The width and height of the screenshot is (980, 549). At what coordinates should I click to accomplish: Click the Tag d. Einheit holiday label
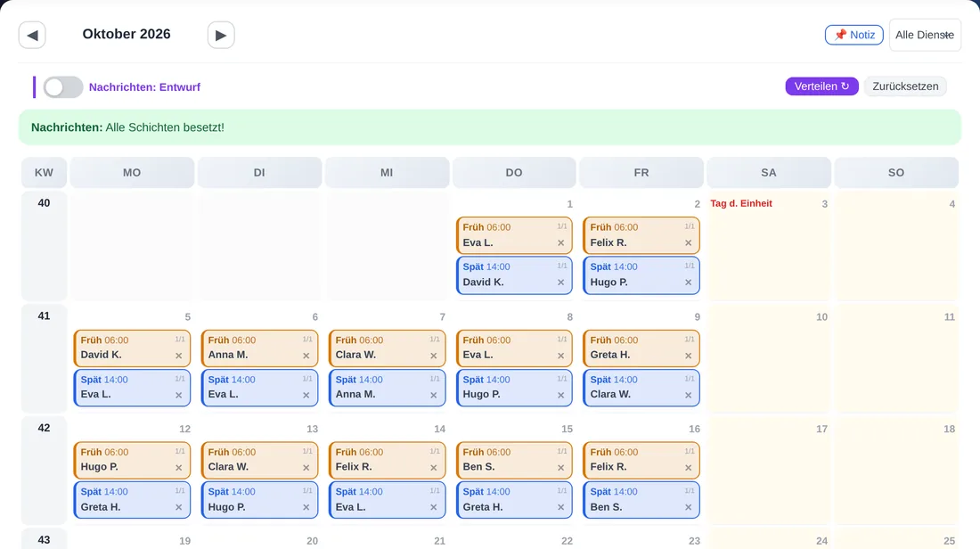click(741, 203)
